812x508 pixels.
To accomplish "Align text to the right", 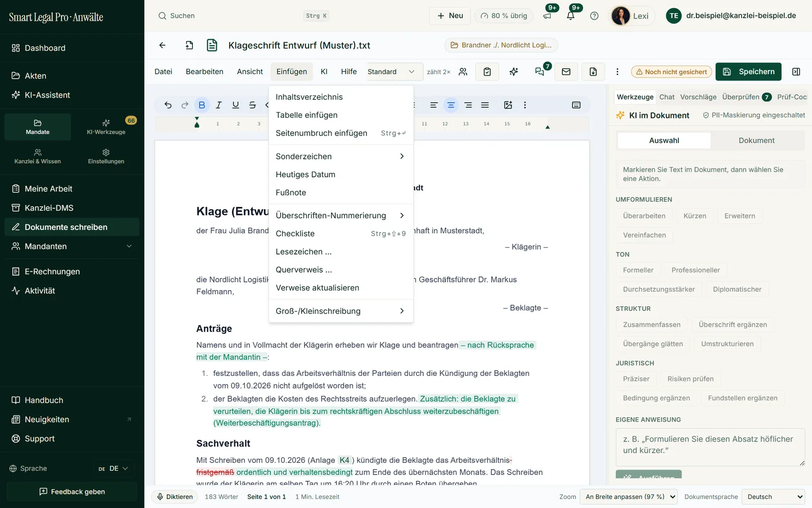I will (x=468, y=105).
